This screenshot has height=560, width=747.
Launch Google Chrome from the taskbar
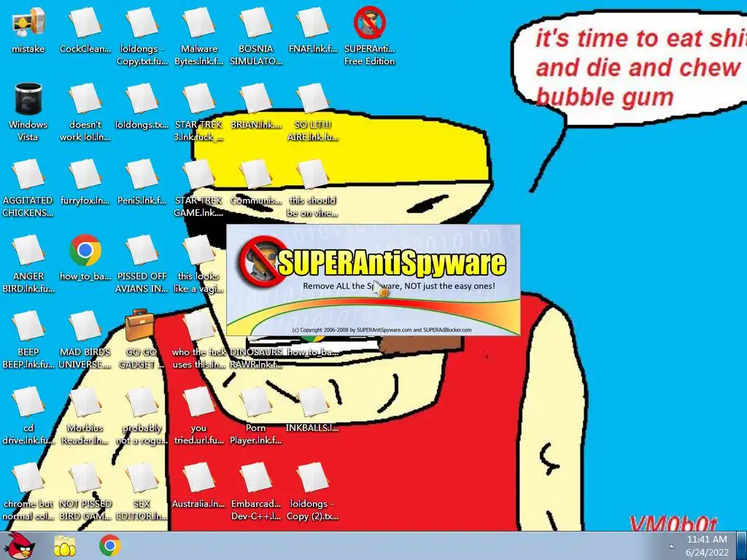(x=110, y=545)
